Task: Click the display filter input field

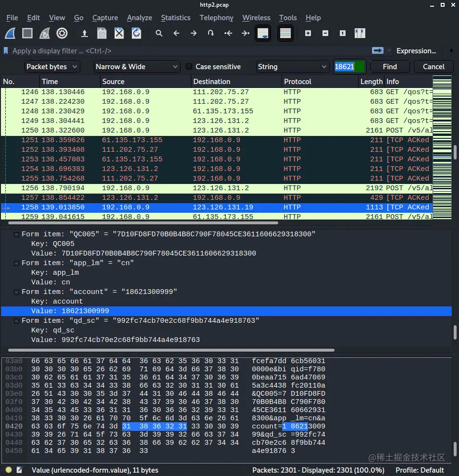Action: pyautogui.click(x=190, y=51)
